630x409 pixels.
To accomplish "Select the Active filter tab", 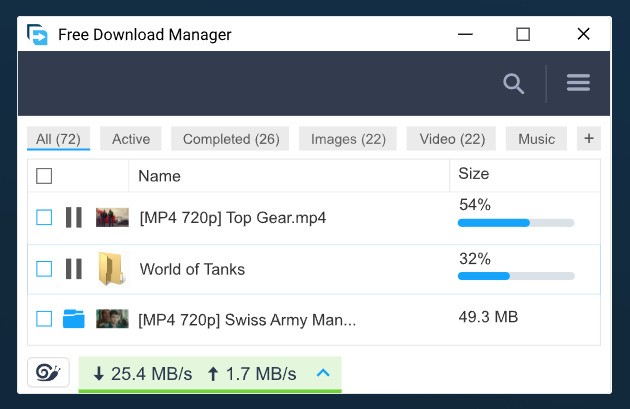I will 131,139.
